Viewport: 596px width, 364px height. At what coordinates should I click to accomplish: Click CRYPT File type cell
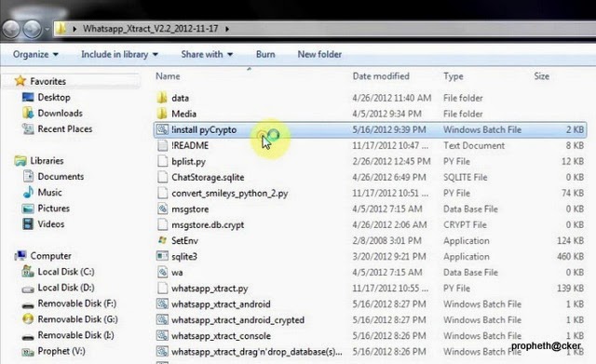[465, 225]
